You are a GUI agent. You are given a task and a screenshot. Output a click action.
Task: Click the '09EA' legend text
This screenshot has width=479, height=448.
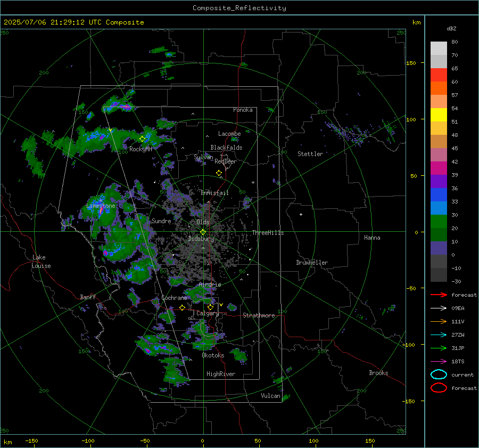458,308
